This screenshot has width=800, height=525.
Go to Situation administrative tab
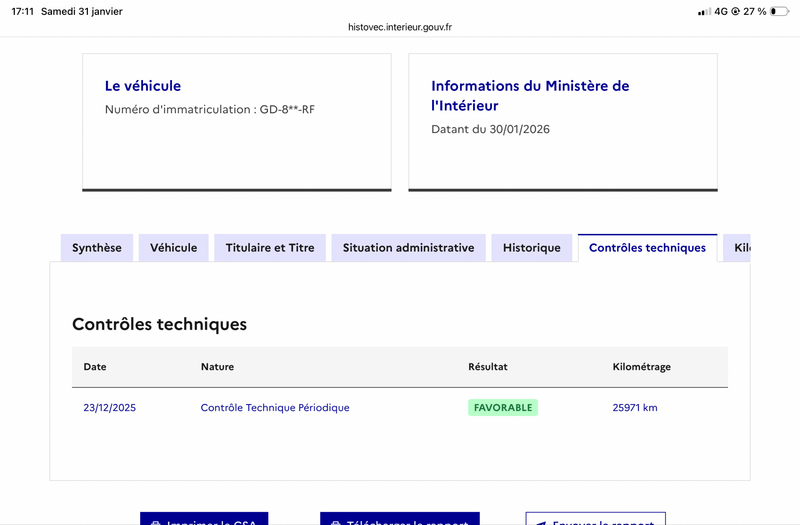pyautogui.click(x=408, y=248)
